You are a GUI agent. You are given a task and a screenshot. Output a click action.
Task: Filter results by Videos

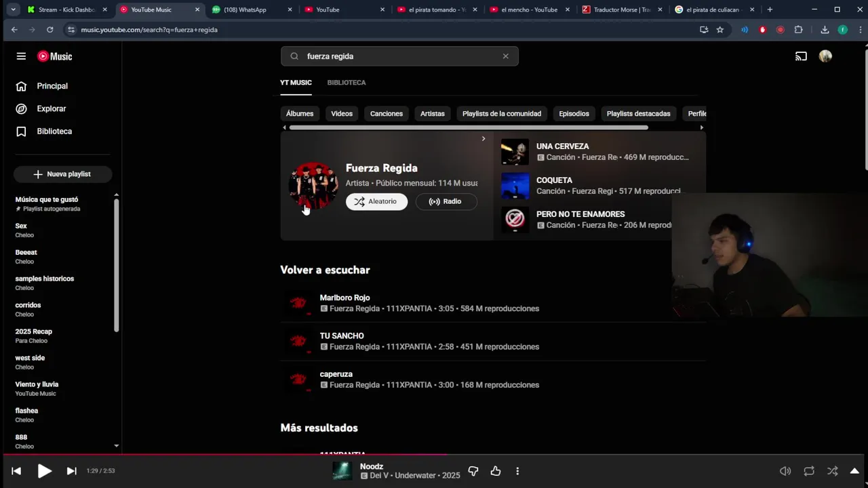click(x=342, y=114)
